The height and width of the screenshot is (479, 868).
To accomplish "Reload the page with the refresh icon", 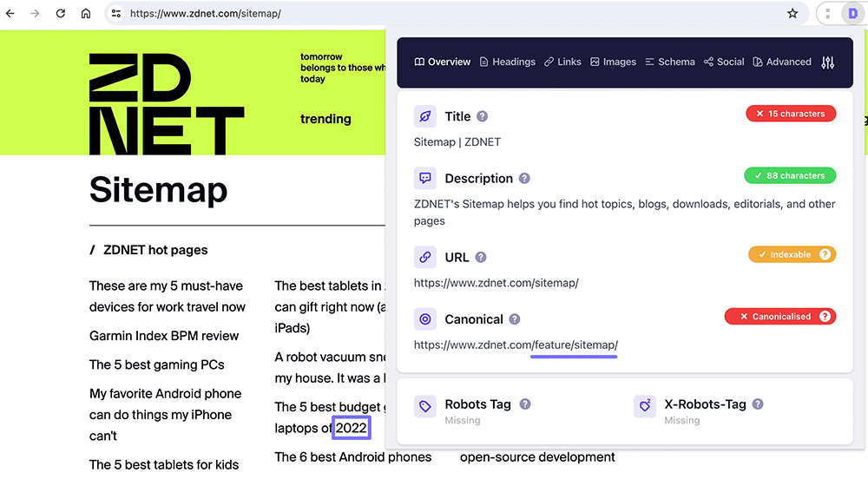I will point(61,13).
